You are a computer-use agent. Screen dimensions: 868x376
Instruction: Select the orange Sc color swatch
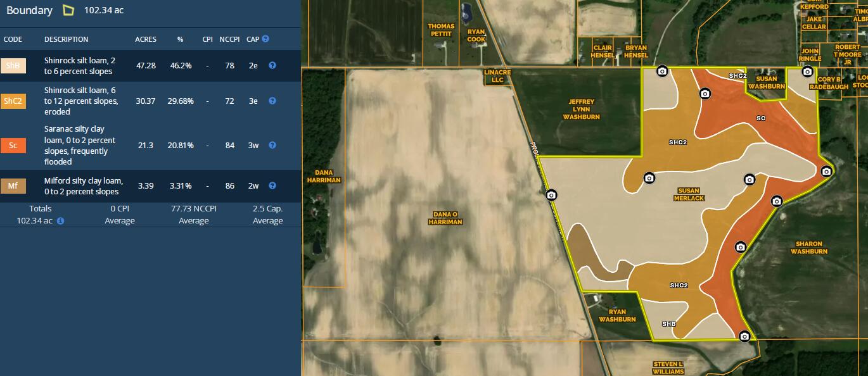(x=13, y=146)
